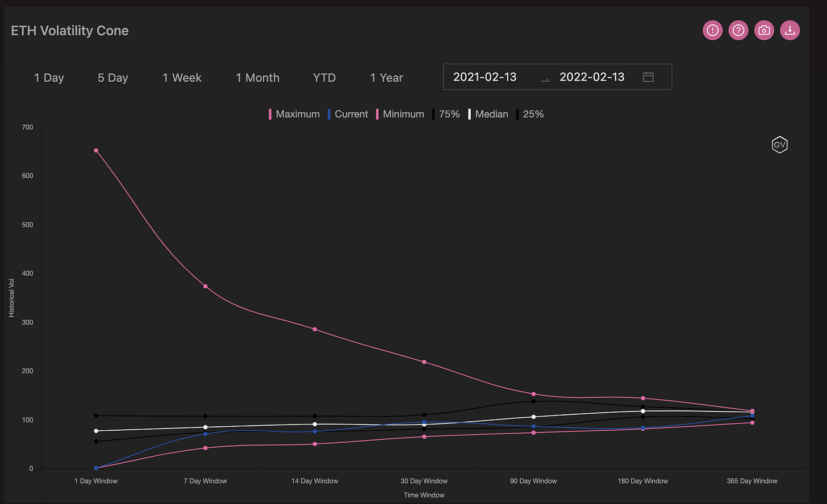Click Median white point at 90 Day Window
The width and height of the screenshot is (827, 504).
533,417
